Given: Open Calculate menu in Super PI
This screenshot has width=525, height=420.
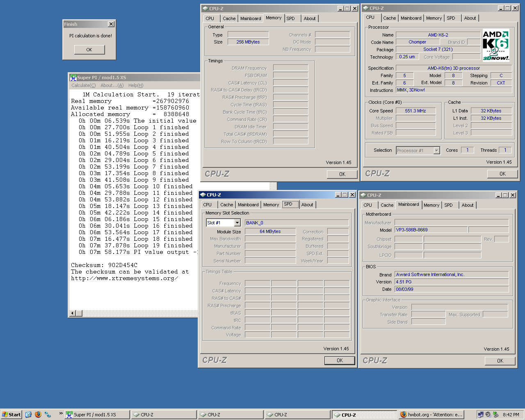Looking at the screenshot, I should coord(83,85).
